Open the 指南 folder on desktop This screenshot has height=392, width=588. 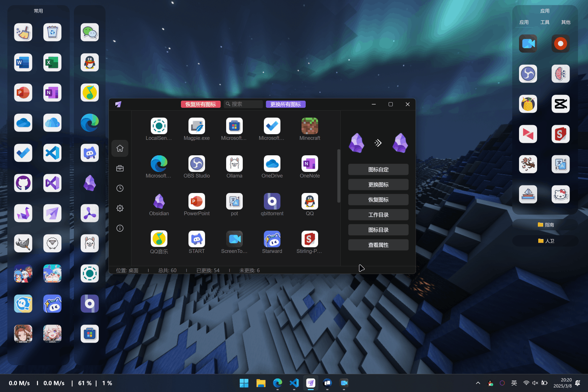coord(545,225)
